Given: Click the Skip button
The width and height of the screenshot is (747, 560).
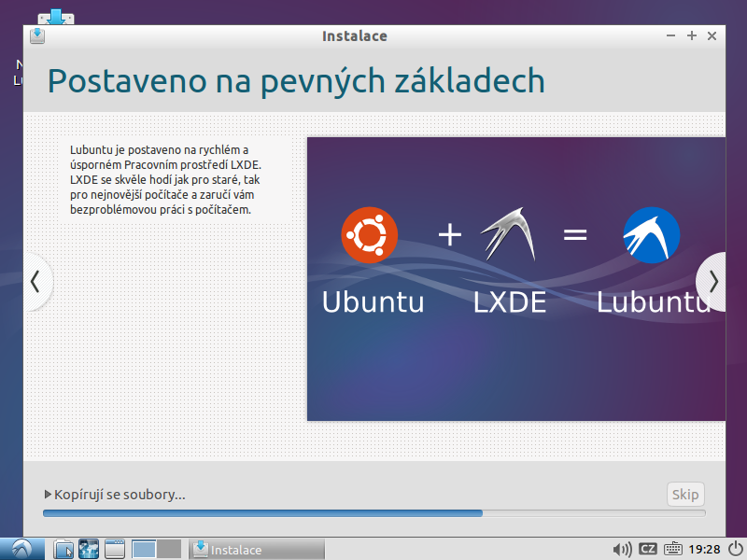Looking at the screenshot, I should click(685, 495).
